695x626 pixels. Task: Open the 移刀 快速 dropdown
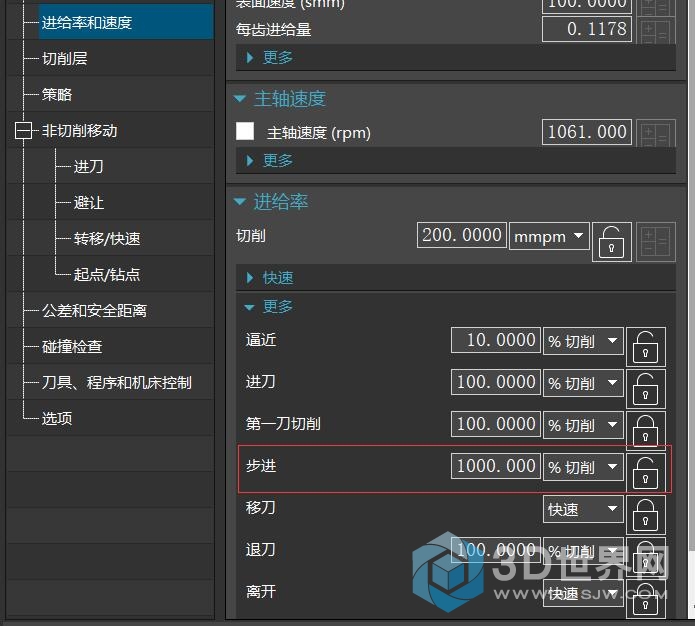pyautogui.click(x=583, y=509)
